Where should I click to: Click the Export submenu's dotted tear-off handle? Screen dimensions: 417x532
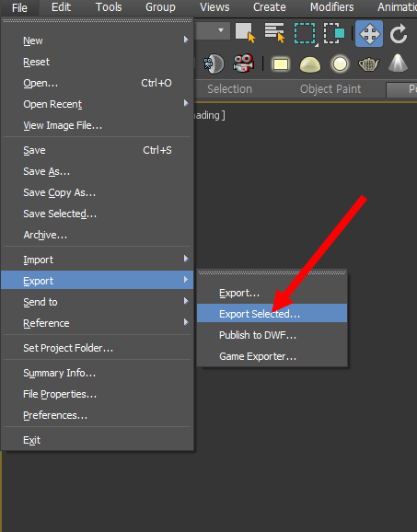[x=272, y=272]
